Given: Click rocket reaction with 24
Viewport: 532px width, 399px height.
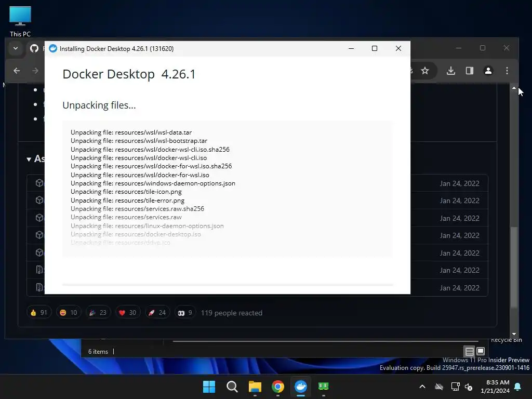Looking at the screenshot, I should coord(157,312).
